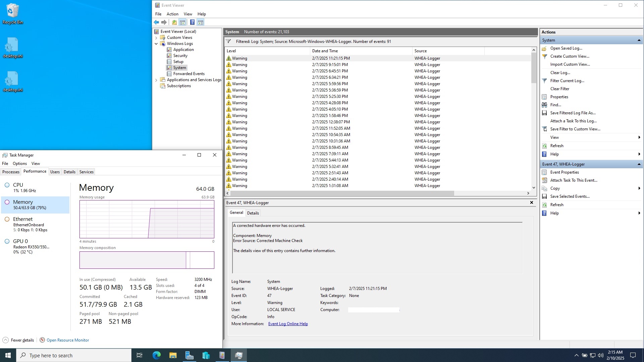This screenshot has height=362, width=644.
Task: Switch to Details tab in Task Manager
Action: click(x=69, y=172)
